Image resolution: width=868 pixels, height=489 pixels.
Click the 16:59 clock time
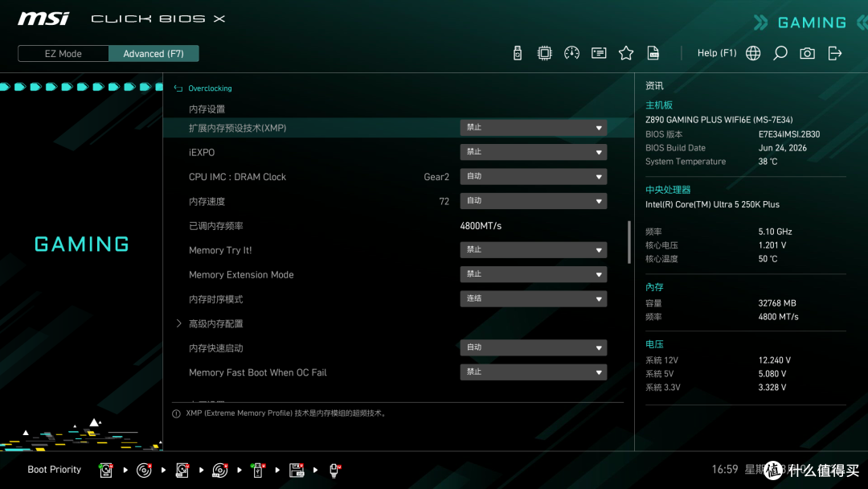725,470
